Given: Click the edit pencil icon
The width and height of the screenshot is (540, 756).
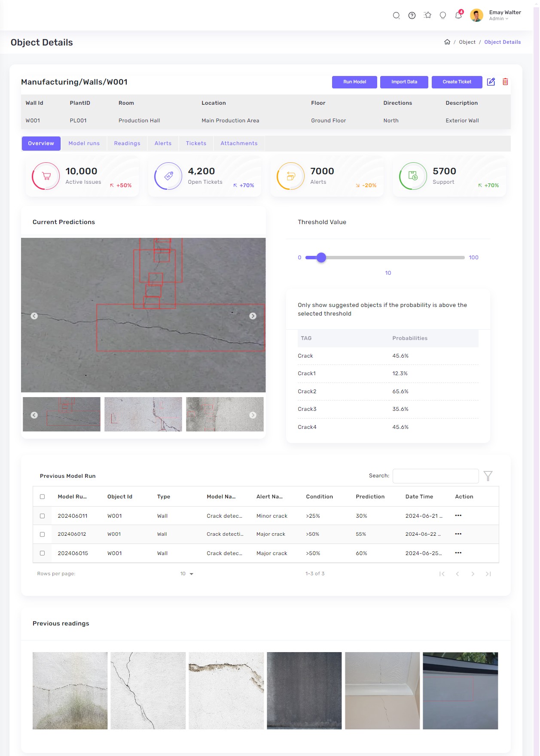Looking at the screenshot, I should (491, 82).
